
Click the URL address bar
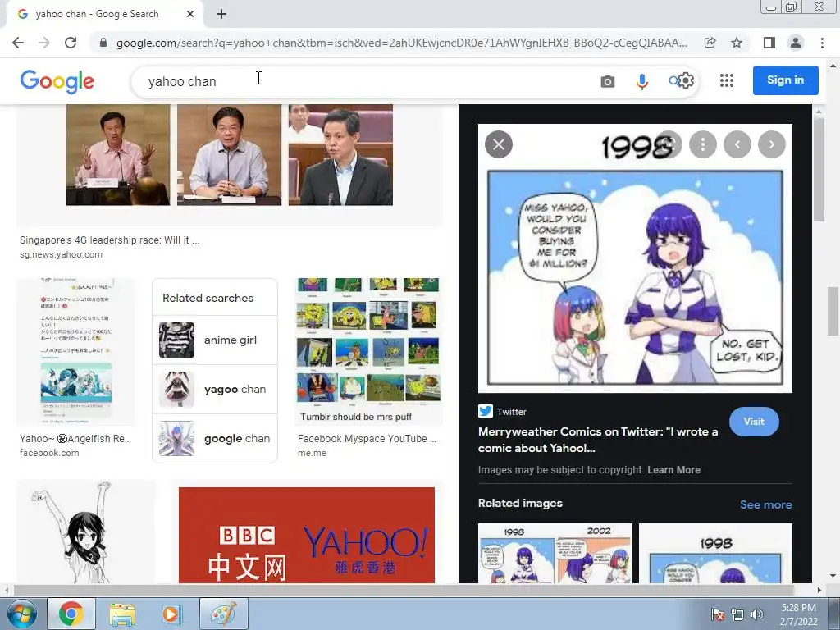(402, 43)
